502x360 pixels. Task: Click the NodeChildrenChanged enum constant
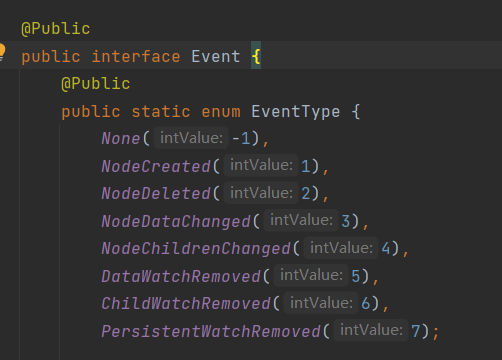coord(196,249)
